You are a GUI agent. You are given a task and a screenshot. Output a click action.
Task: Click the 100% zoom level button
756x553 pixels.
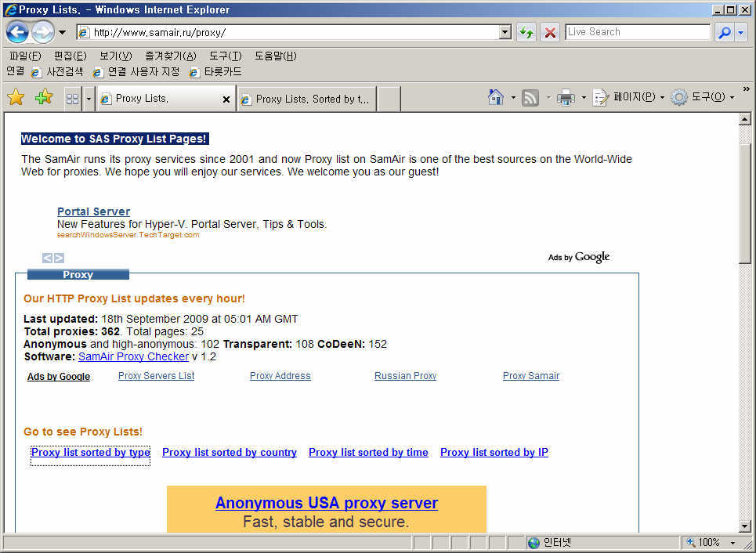[x=704, y=543]
